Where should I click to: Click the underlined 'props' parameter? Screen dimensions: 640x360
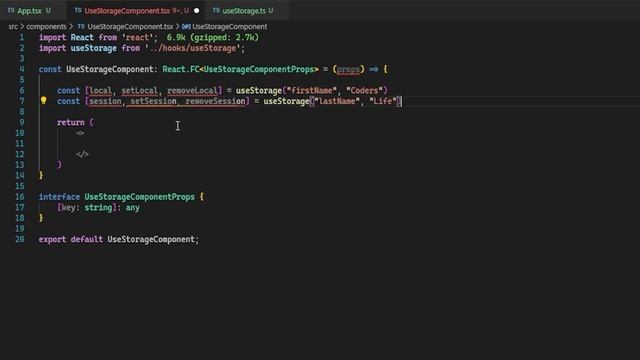click(x=348, y=69)
